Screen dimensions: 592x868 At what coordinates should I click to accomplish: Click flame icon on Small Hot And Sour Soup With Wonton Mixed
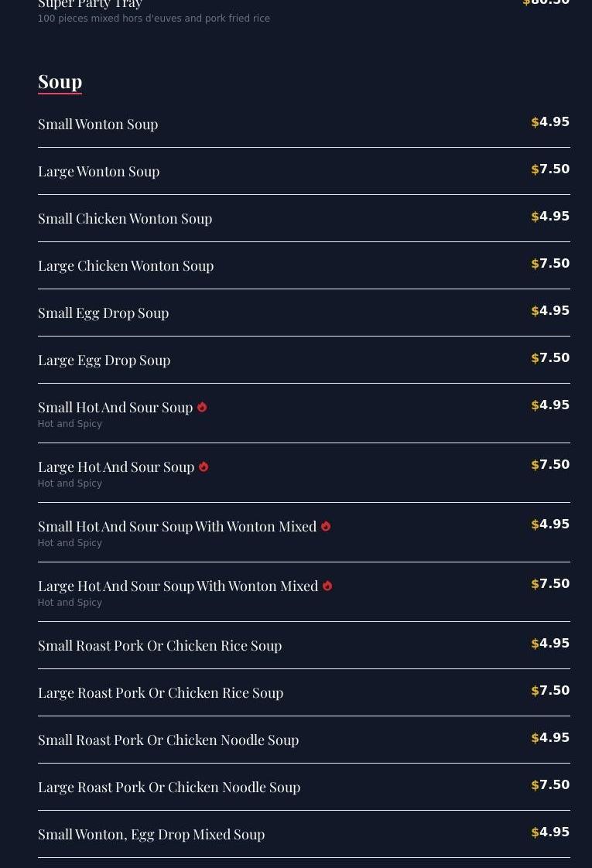click(x=326, y=527)
